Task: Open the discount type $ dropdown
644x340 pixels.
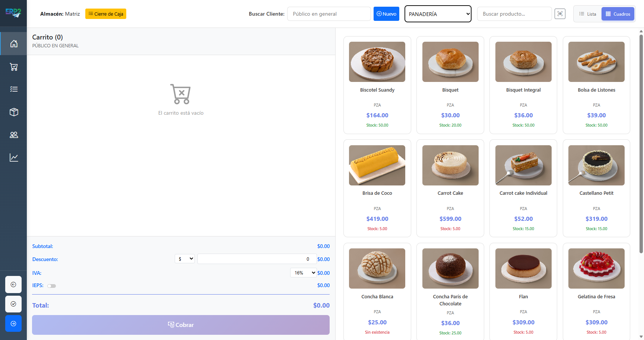Action: point(185,259)
